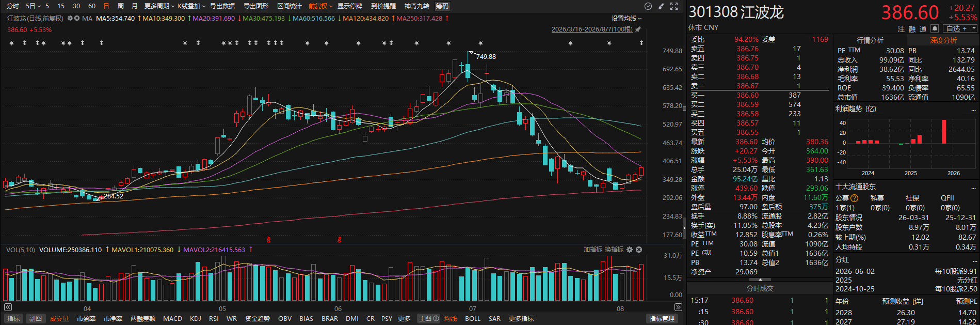The image size is (980, 325).
Task: Open the K线叠加 overlay dropdown
Action: click(x=191, y=6)
